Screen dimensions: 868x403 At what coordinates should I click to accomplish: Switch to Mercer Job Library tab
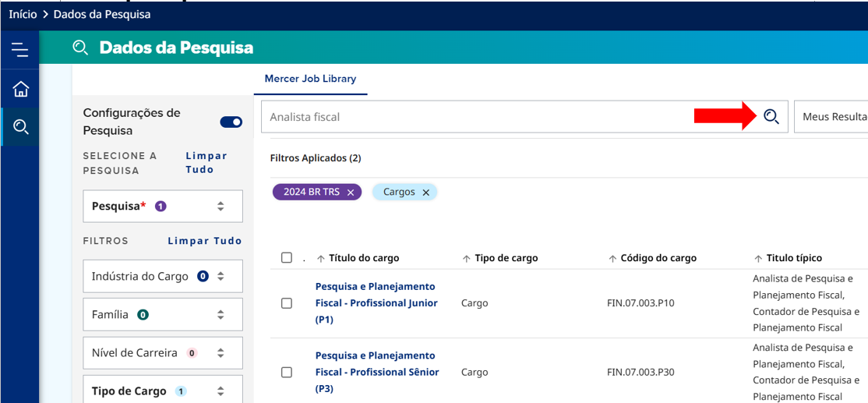pos(310,79)
